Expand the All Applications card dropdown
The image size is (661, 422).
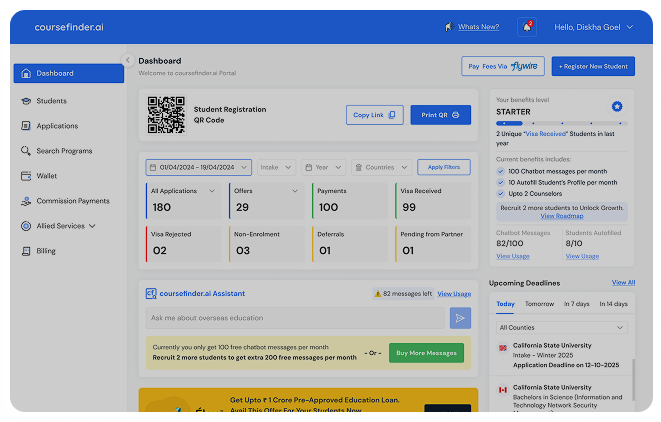pyautogui.click(x=212, y=191)
